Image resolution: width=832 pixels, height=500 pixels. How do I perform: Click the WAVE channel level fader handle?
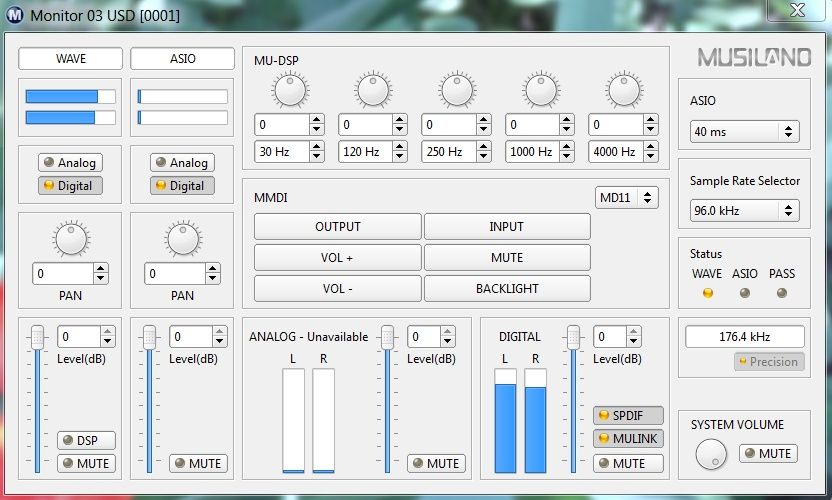pos(37,338)
